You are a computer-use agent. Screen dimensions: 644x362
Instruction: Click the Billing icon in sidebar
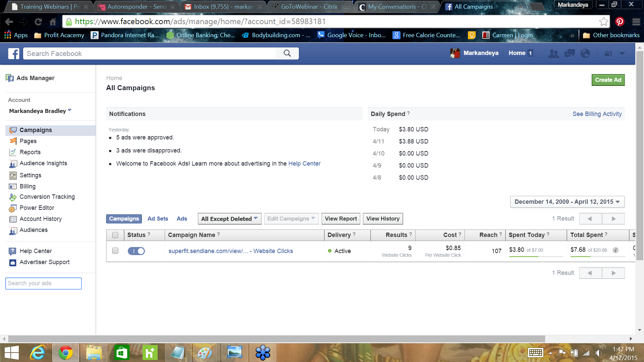tap(13, 186)
